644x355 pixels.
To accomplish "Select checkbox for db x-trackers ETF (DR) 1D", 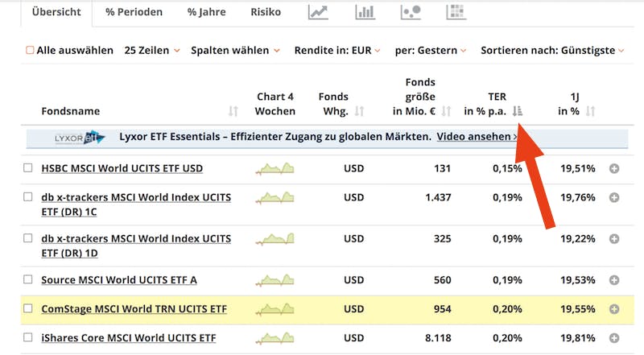I will 28,238.
